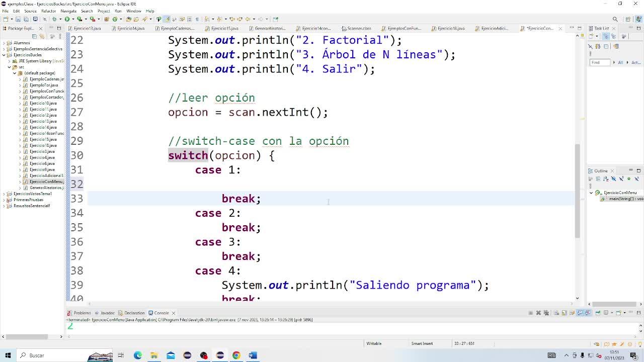644x362 pixels.
Task: Open File Explorer from the taskbar
Action: tap(154, 355)
